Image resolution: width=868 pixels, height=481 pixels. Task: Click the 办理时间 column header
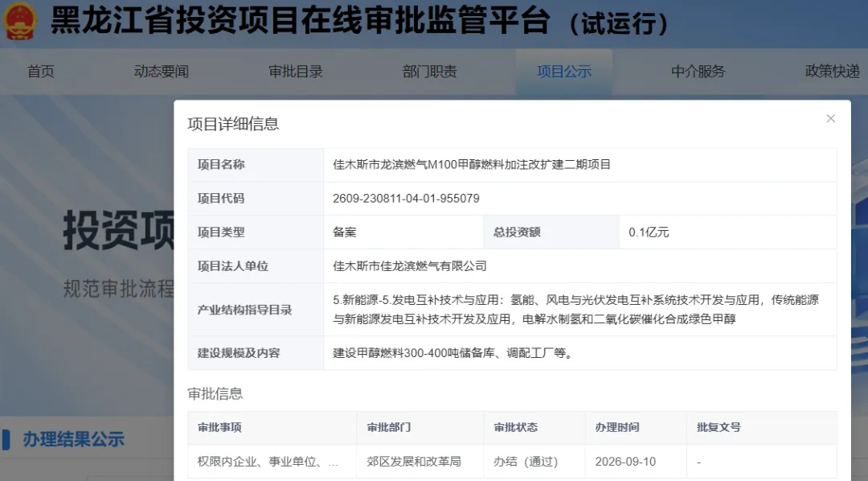click(x=617, y=427)
